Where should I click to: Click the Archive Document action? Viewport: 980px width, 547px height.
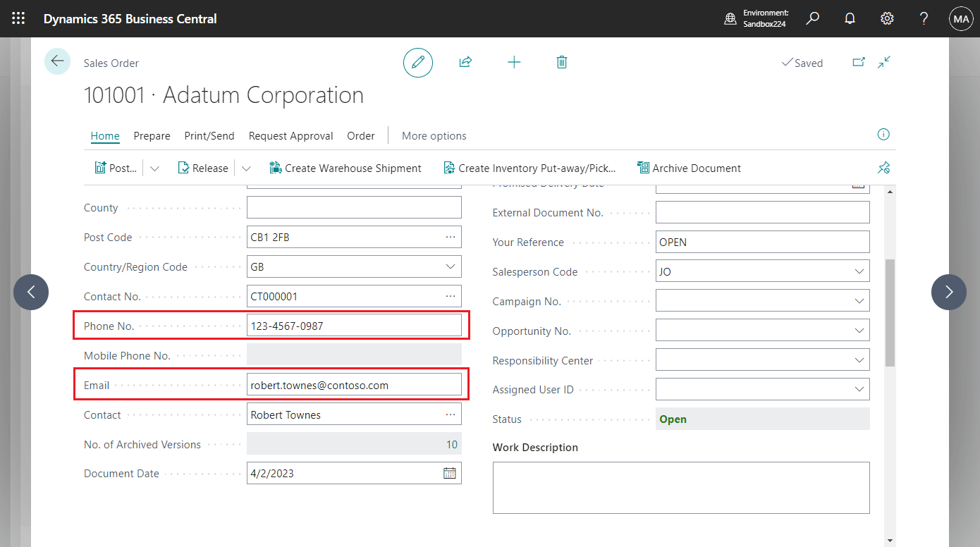(689, 168)
